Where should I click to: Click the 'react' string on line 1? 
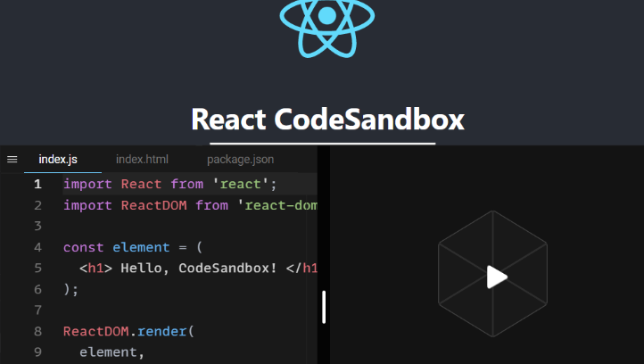(240, 184)
